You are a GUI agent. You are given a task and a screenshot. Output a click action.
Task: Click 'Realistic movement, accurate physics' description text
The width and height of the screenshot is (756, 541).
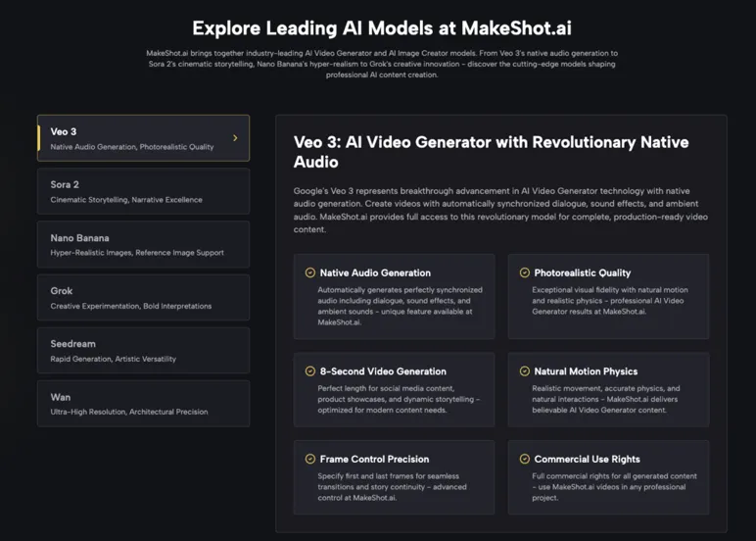(x=605, y=399)
